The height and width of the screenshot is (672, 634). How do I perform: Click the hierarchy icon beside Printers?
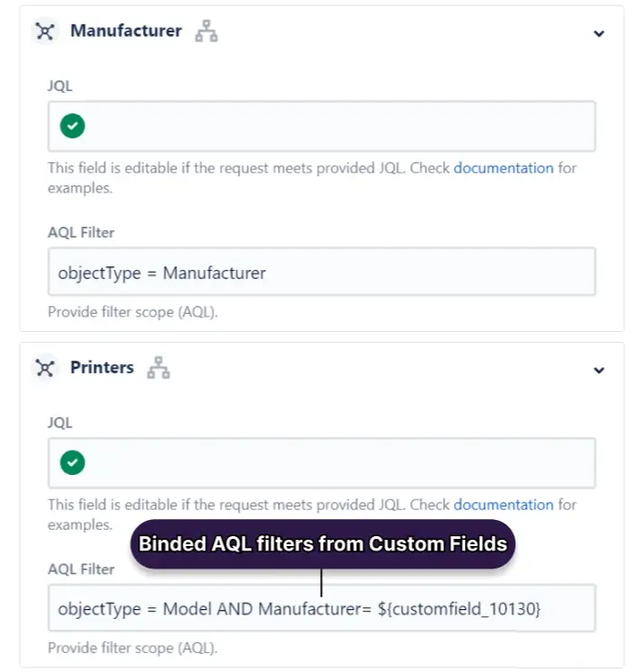[158, 368]
